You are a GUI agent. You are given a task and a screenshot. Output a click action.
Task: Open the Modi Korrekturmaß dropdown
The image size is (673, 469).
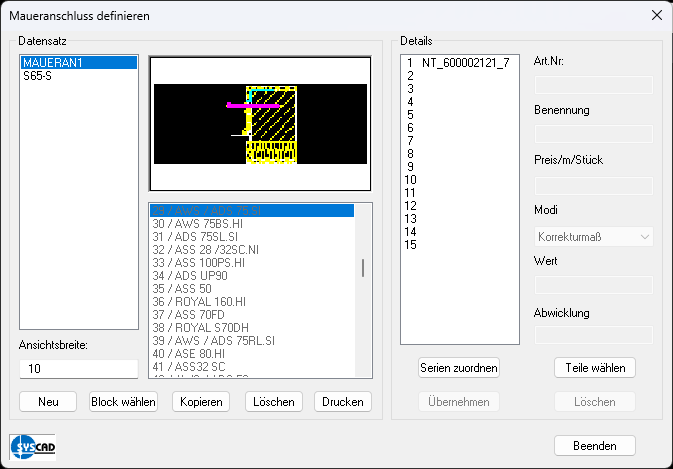[x=594, y=237]
